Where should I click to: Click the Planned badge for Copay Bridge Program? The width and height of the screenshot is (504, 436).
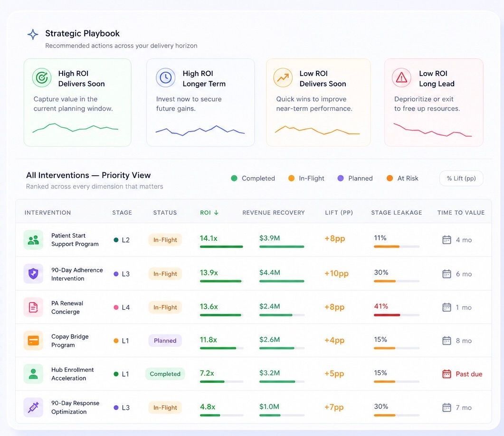tap(165, 341)
